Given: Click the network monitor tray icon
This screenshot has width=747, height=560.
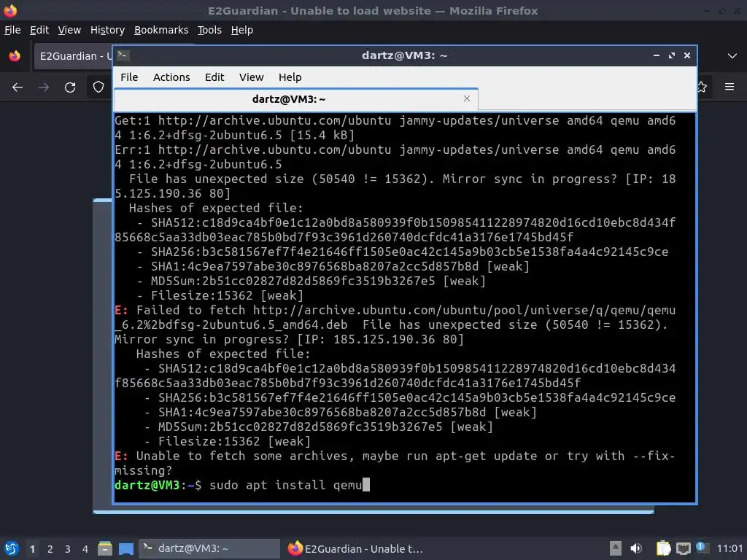Looking at the screenshot, I should [683, 548].
